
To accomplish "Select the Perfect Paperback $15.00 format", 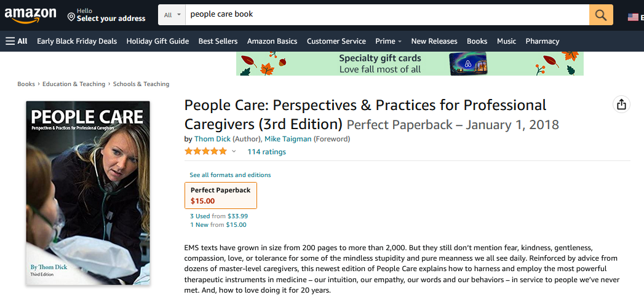I will point(221,195).
